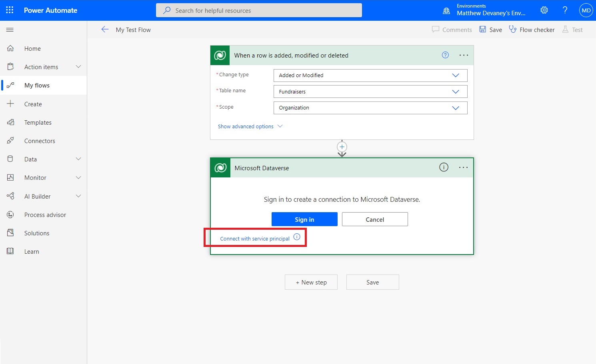This screenshot has width=596, height=364.
Task: Click the Dataverse trigger help icon
Action: tap(445, 55)
